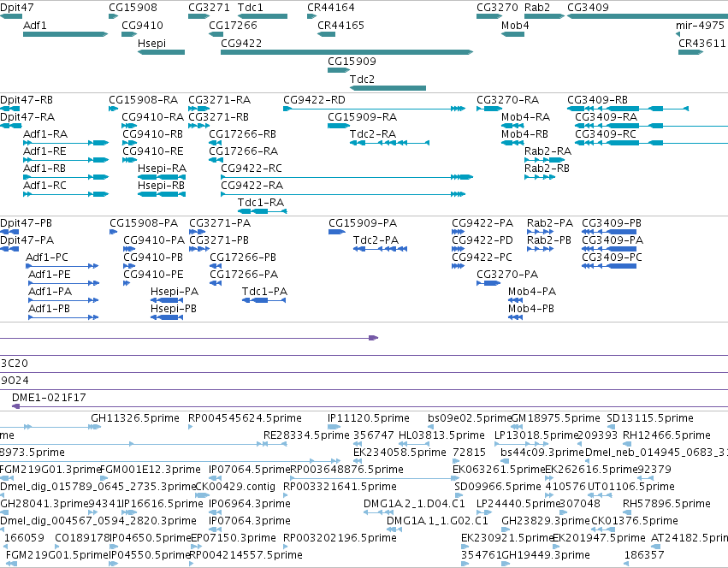The width and height of the screenshot is (728, 568).
Task: Select the Adf1 gene bar
Action: [x=66, y=34]
